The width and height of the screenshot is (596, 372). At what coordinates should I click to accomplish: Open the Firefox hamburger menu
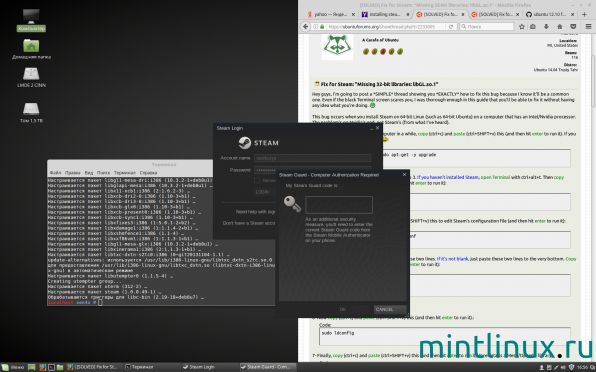588,27
